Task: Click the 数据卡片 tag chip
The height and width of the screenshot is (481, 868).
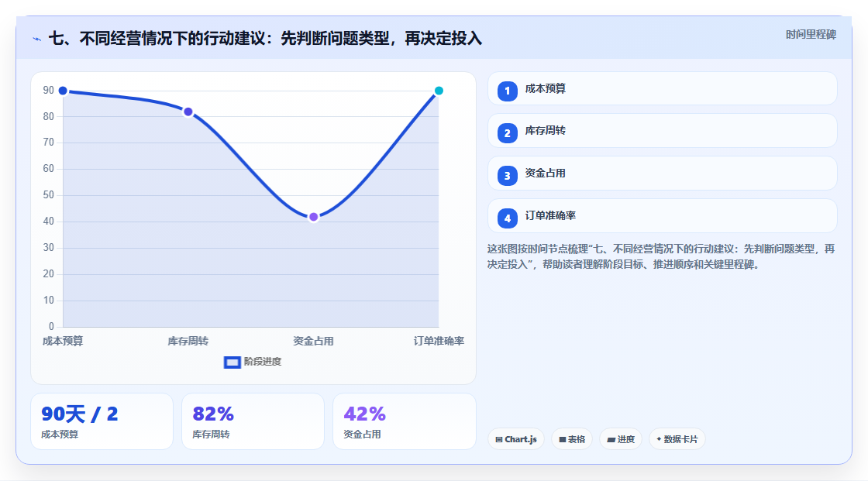Action: click(x=677, y=439)
